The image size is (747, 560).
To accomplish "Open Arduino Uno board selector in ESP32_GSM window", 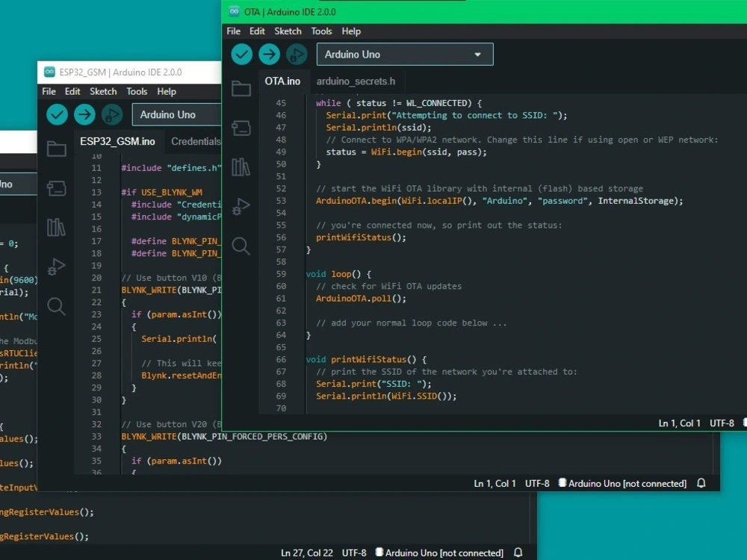I will (177, 115).
